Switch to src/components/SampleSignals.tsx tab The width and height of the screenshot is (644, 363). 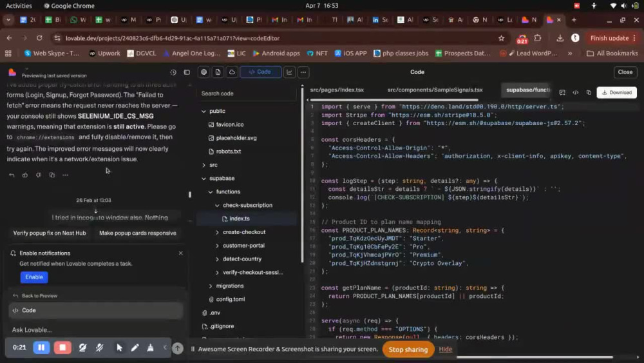[435, 90]
